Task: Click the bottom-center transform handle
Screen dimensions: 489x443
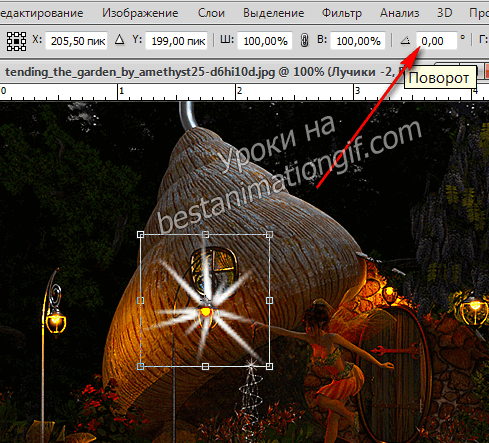Action: point(205,366)
